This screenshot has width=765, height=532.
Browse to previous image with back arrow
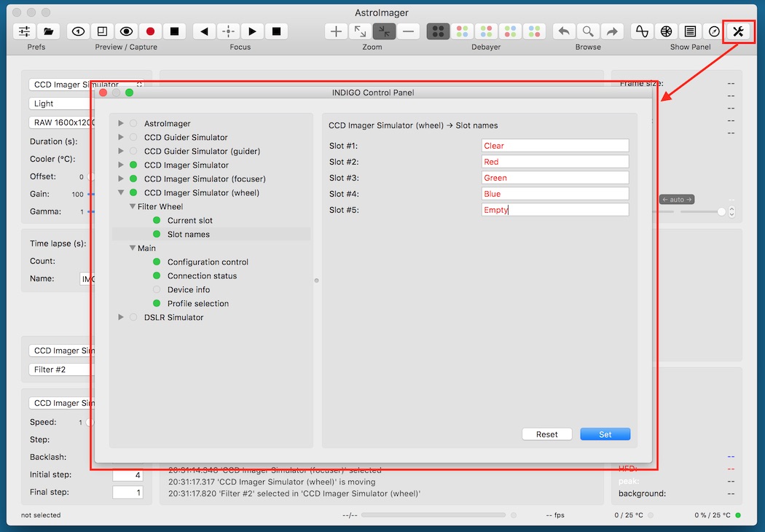[x=564, y=32]
